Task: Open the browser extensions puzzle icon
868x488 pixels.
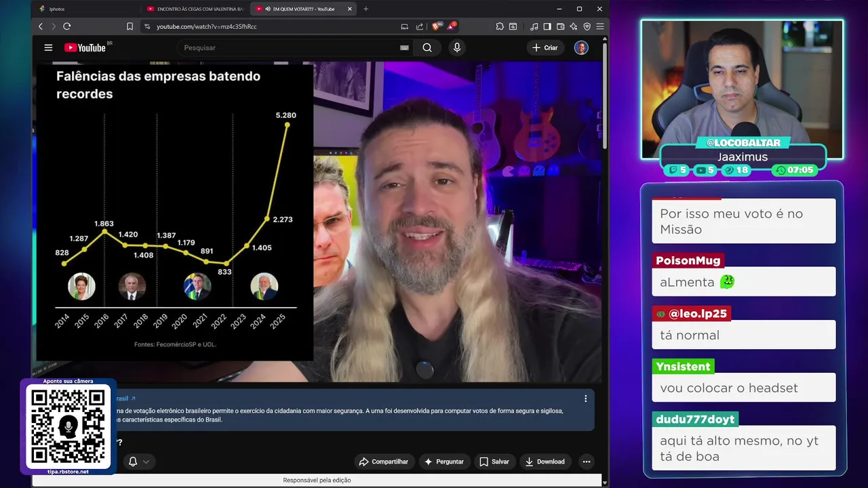Action: pyautogui.click(x=500, y=26)
